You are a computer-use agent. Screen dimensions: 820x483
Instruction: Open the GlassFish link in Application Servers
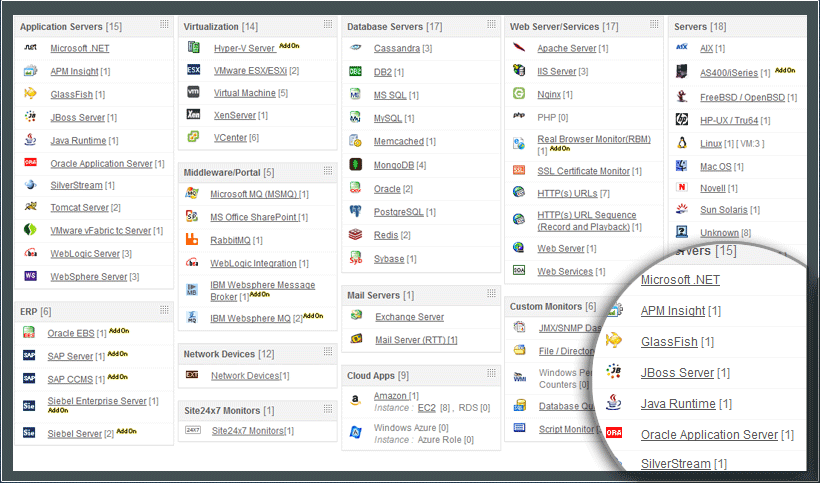tap(72, 95)
